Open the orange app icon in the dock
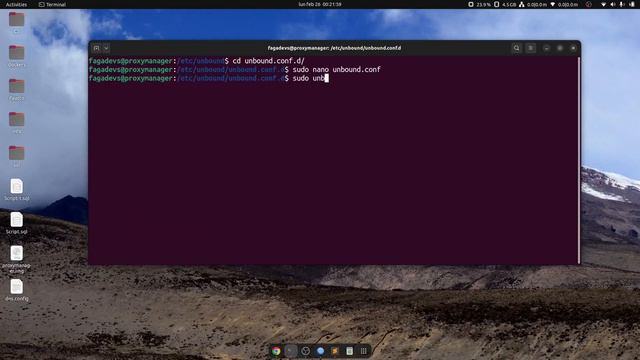Image resolution: width=640 pixels, height=360 pixels. click(x=335, y=351)
